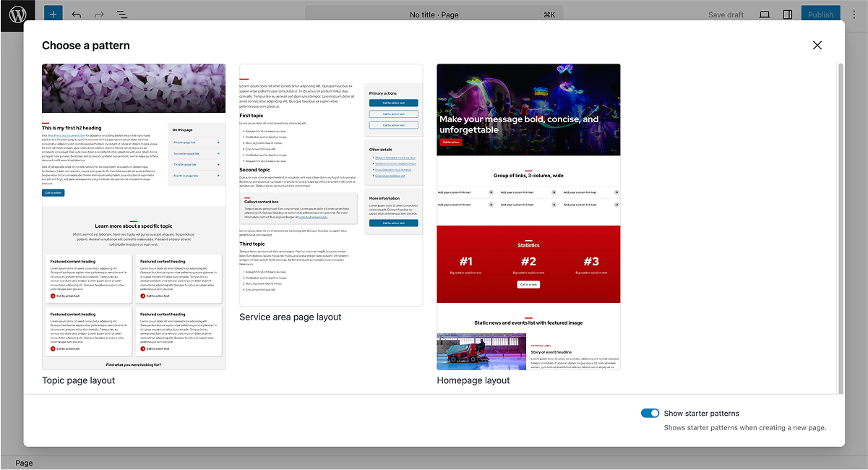Click the No title Page field

pos(434,14)
